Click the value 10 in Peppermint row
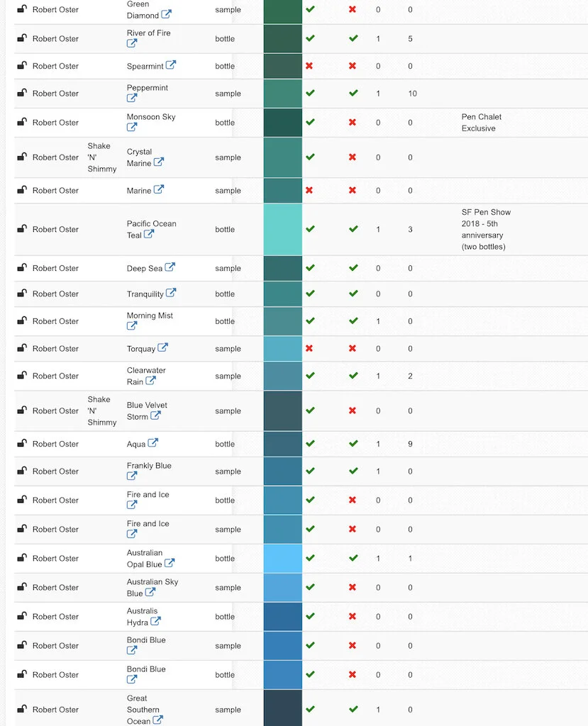 click(x=412, y=94)
